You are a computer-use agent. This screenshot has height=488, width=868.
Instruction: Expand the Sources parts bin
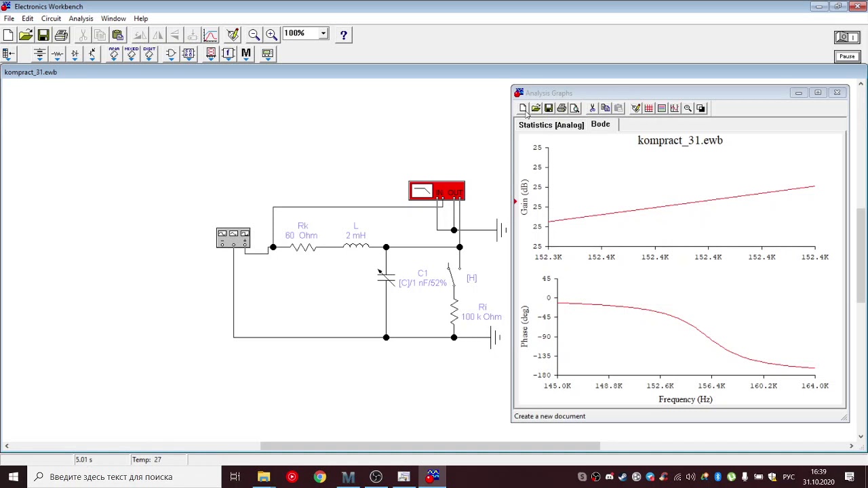[39, 54]
